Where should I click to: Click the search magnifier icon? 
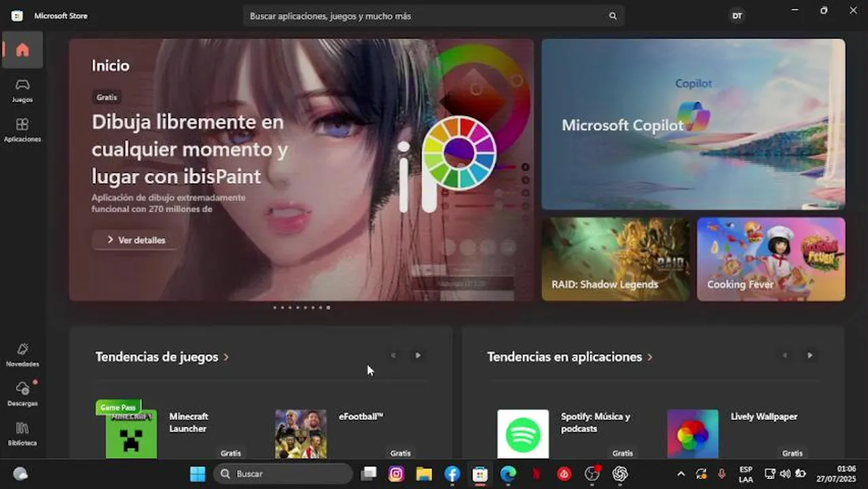point(613,16)
